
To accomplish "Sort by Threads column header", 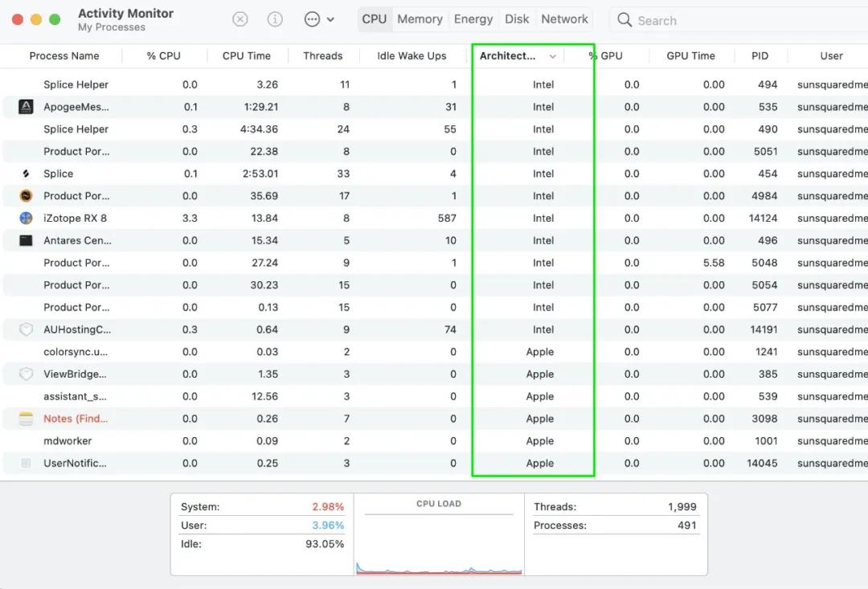I will (x=323, y=56).
